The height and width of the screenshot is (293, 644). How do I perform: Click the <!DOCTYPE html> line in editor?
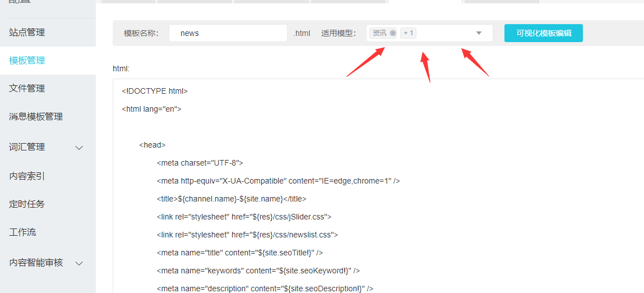pyautogui.click(x=155, y=91)
